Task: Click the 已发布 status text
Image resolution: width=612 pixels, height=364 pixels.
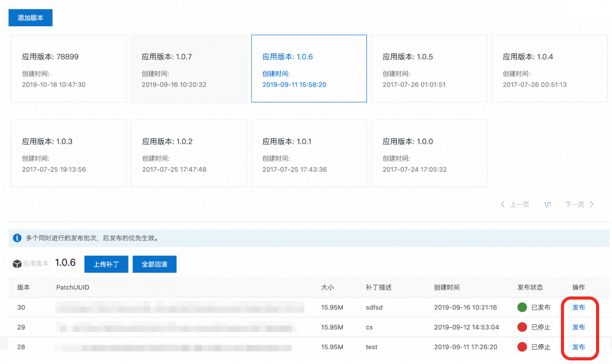Action: [541, 307]
